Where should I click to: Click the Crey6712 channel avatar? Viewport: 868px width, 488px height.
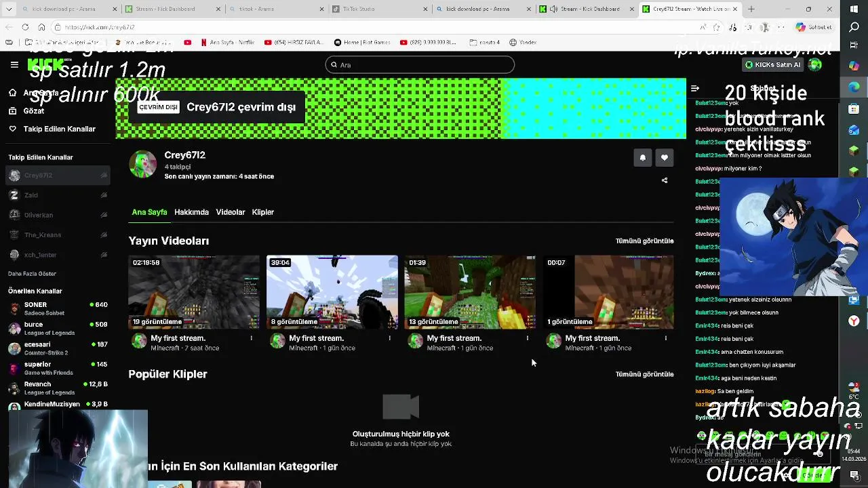[x=142, y=164]
